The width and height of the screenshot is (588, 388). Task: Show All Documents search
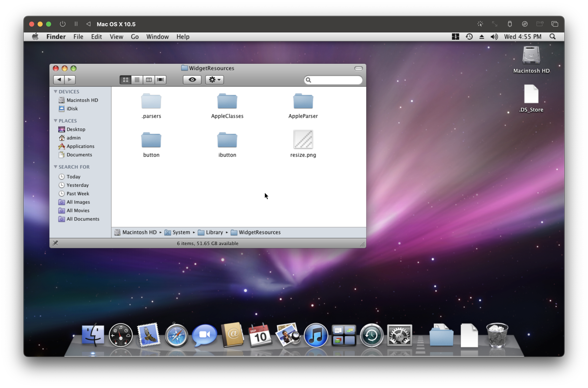click(79, 219)
